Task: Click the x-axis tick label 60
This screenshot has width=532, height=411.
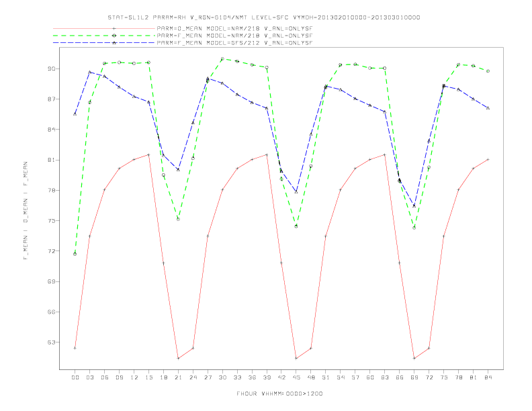Action: 370,377
